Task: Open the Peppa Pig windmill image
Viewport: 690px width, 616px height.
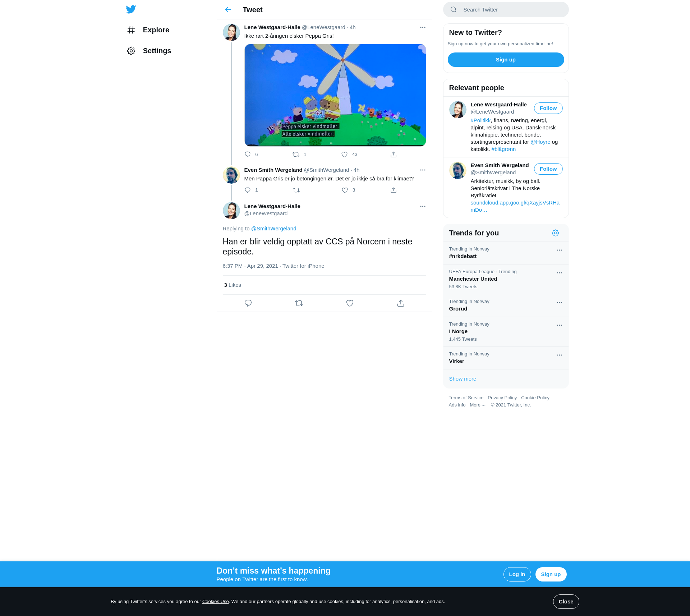Action: coord(335,95)
